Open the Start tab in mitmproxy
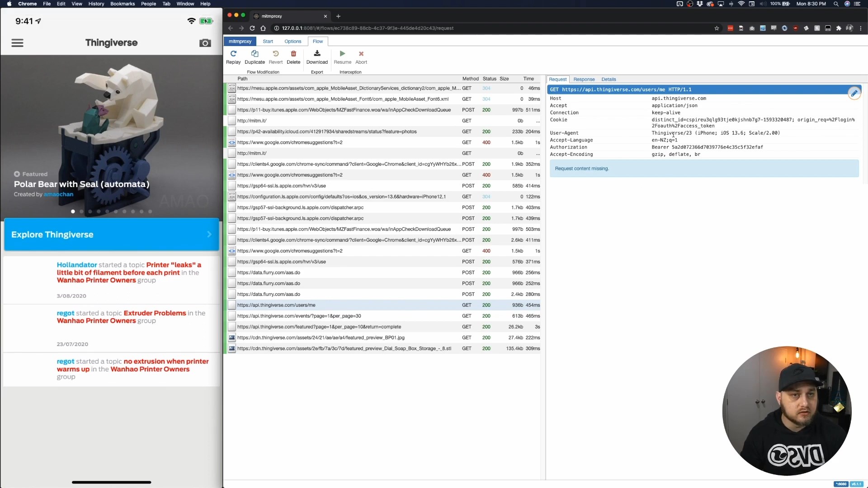Screen dimensions: 868x488 (268, 41)
